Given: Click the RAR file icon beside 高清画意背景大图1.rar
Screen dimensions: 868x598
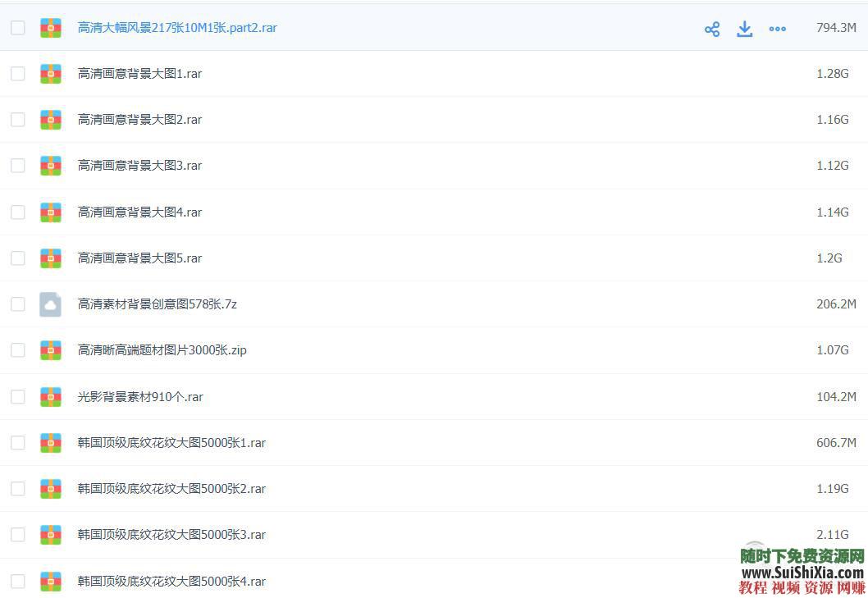Looking at the screenshot, I should point(50,73).
